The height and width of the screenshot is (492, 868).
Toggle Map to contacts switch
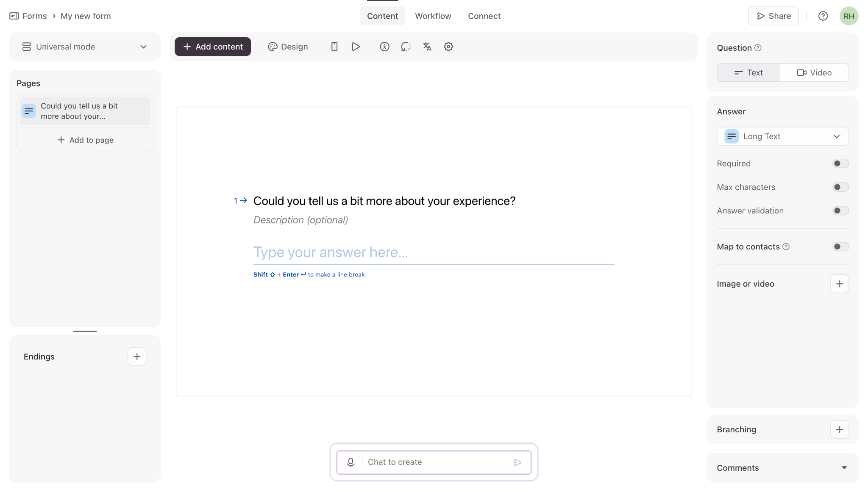click(840, 247)
